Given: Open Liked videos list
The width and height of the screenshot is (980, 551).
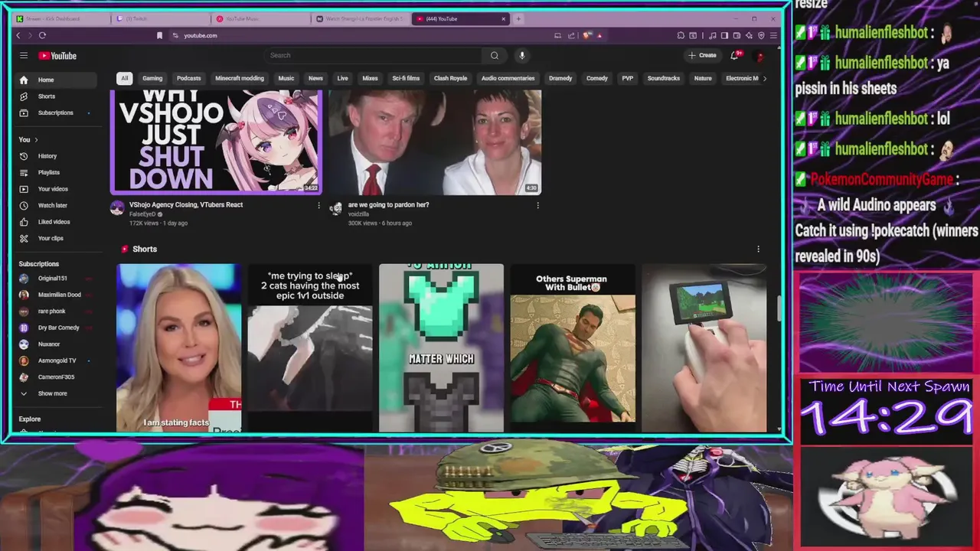Looking at the screenshot, I should coord(57,222).
